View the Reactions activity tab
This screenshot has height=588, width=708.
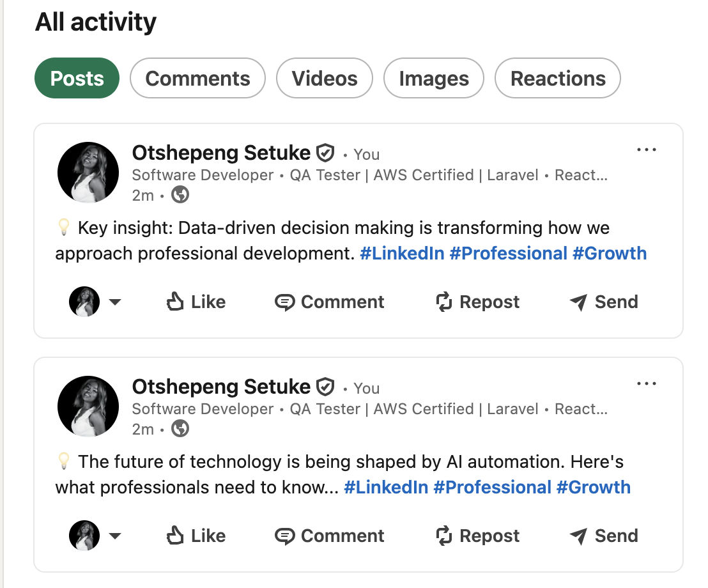tap(558, 78)
